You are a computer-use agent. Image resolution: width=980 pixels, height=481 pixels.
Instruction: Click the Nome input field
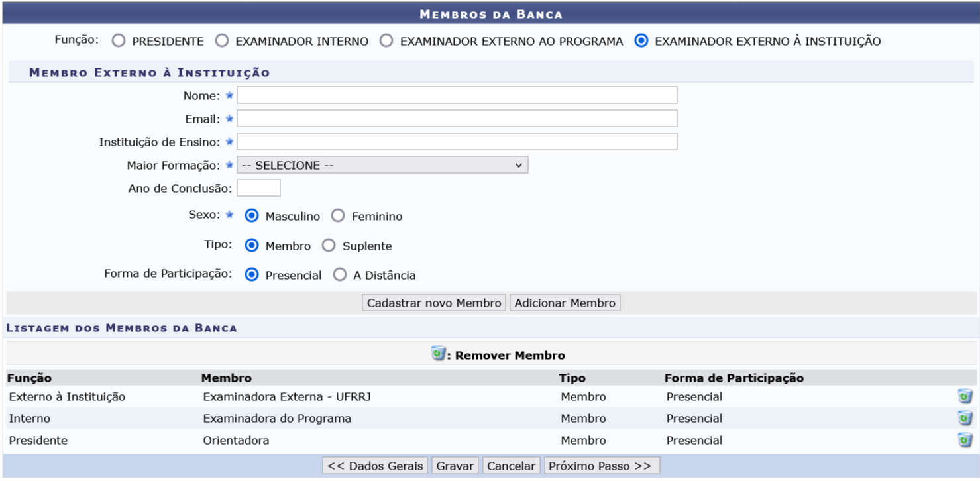pos(457,95)
